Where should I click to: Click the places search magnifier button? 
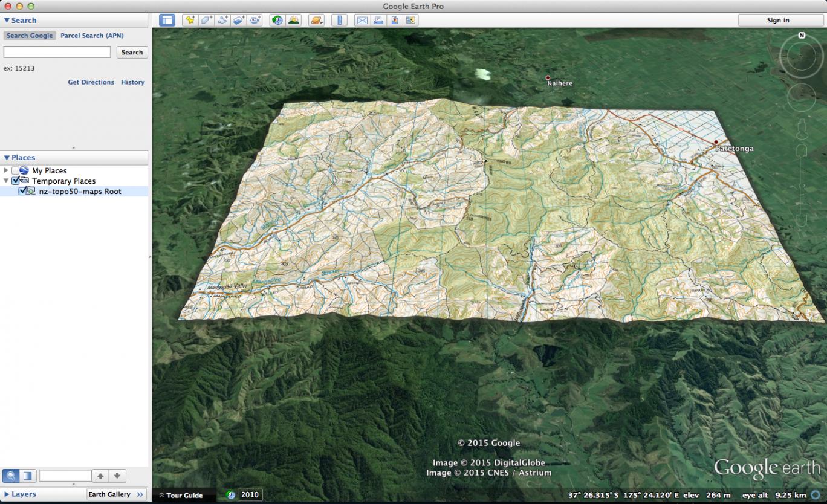pos(10,476)
